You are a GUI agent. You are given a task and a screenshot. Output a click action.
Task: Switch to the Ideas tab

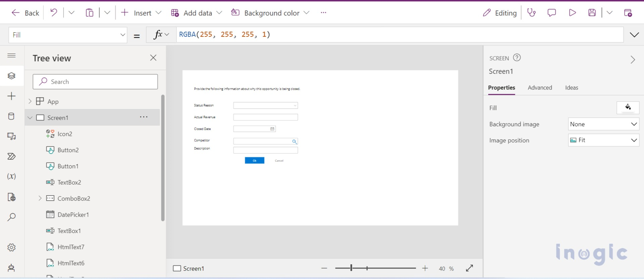571,88
